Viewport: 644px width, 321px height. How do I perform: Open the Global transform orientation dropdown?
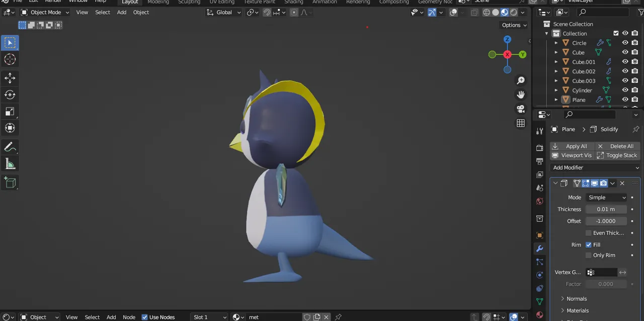224,12
